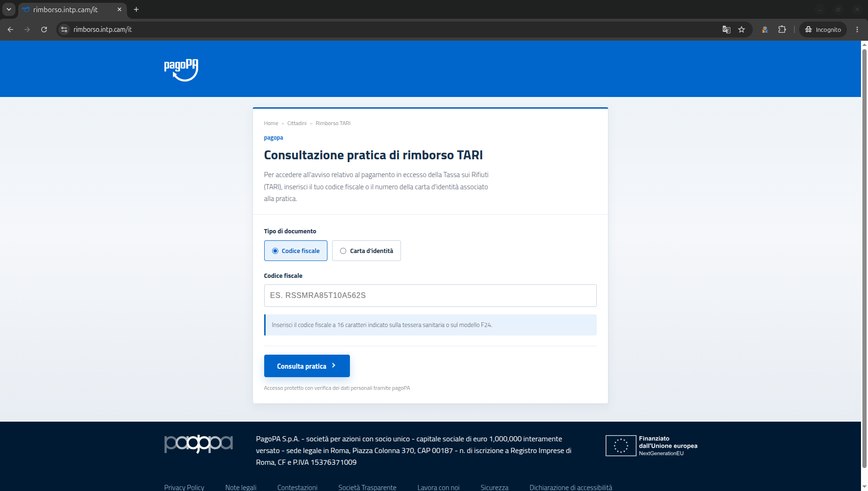Click the Consulta pratica button

[x=307, y=366]
